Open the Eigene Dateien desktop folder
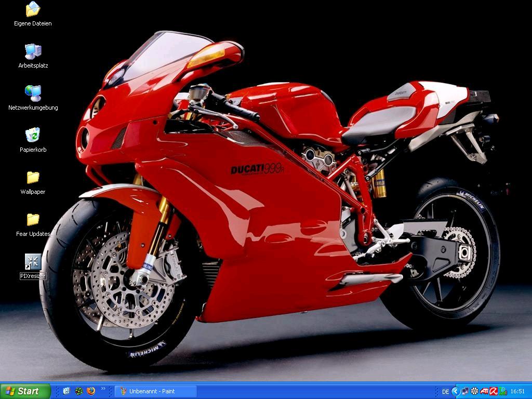This screenshot has height=399, width=532. pos(33,10)
